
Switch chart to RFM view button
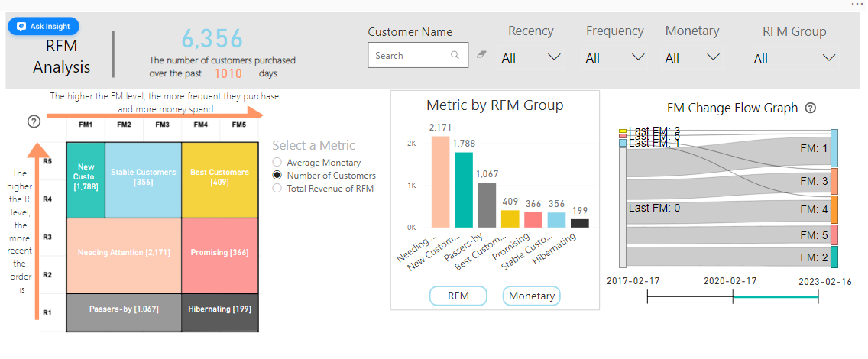458,296
